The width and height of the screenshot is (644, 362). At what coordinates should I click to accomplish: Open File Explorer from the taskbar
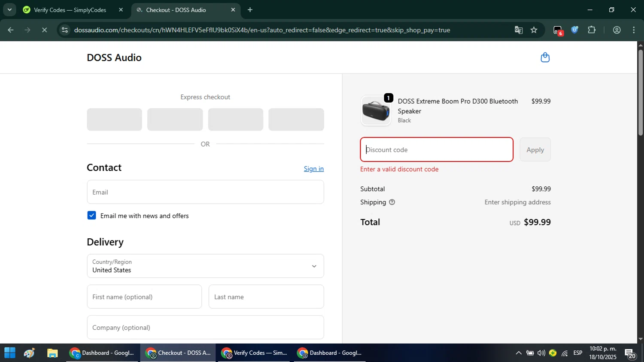pos(52,353)
